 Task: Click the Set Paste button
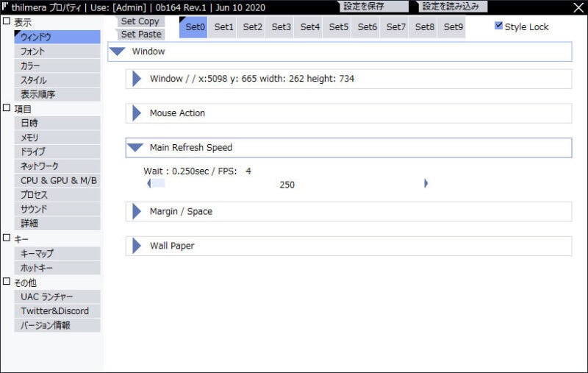(x=140, y=34)
